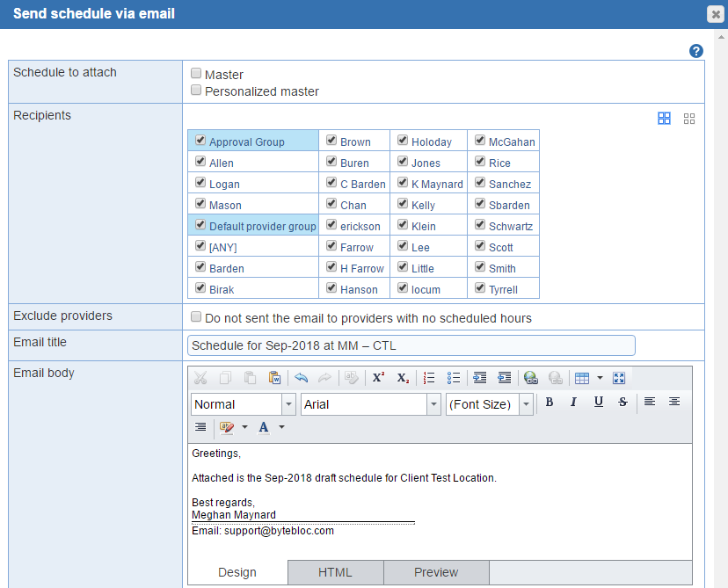This screenshot has width=728, height=588.
Task: Decrease indent with the Outdent icon
Action: tap(504, 378)
